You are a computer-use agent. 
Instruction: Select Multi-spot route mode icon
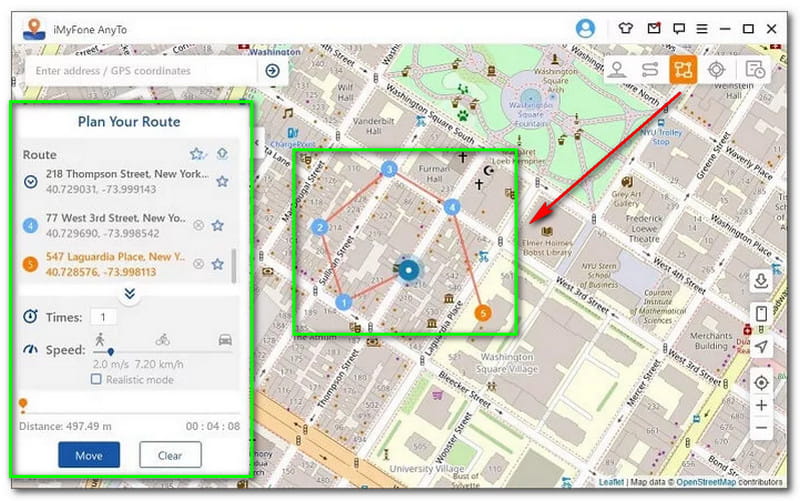click(x=683, y=69)
